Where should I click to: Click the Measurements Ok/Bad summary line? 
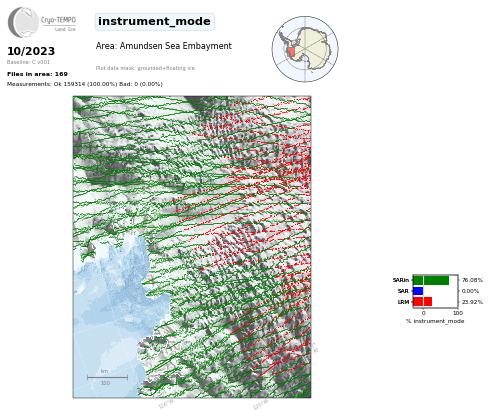coord(85,84)
